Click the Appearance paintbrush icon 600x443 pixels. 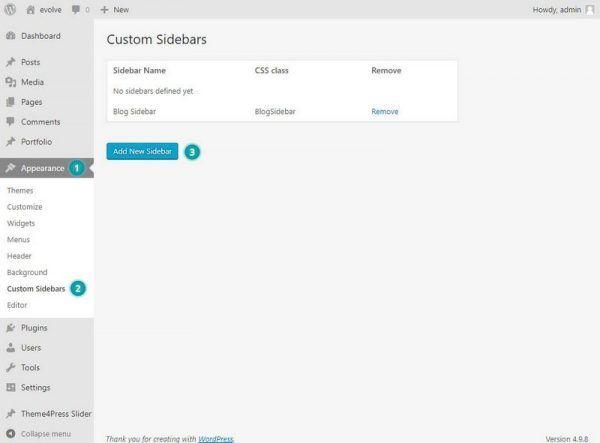coord(11,168)
